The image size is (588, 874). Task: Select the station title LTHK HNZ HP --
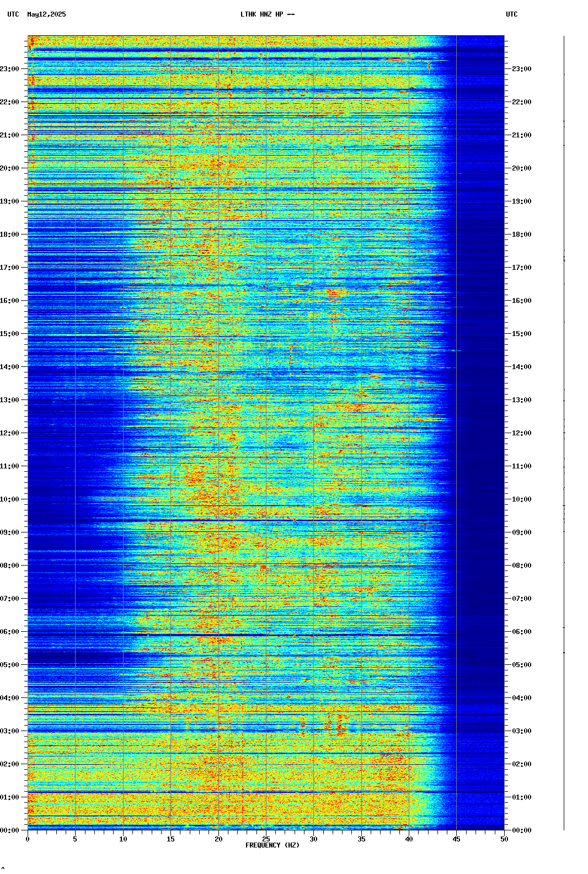[x=268, y=14]
